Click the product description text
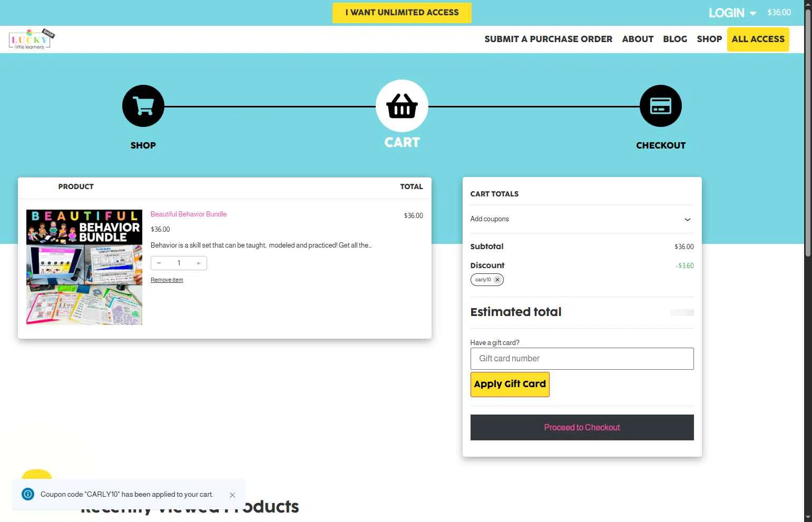The image size is (812, 522). tap(261, 245)
